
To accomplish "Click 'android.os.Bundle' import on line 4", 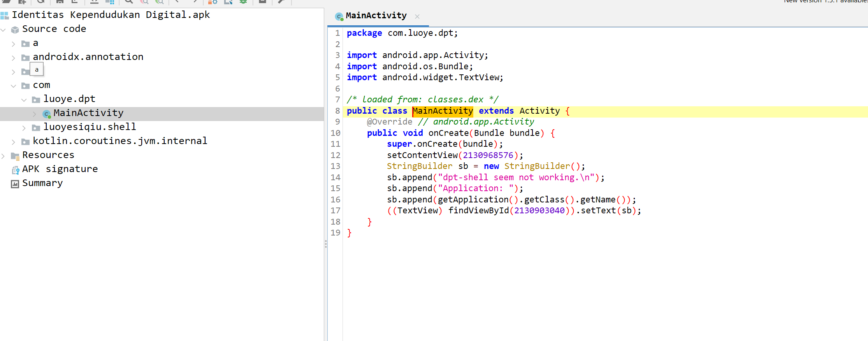I will [x=425, y=67].
